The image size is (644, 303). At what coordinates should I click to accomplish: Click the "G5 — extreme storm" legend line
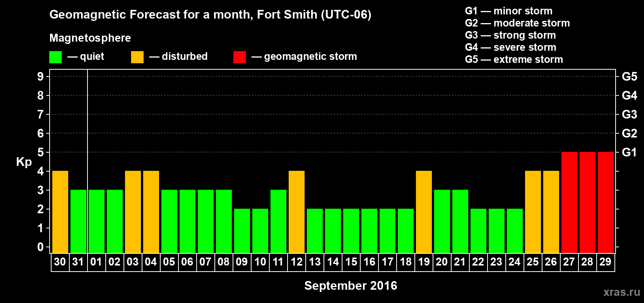[x=514, y=59]
